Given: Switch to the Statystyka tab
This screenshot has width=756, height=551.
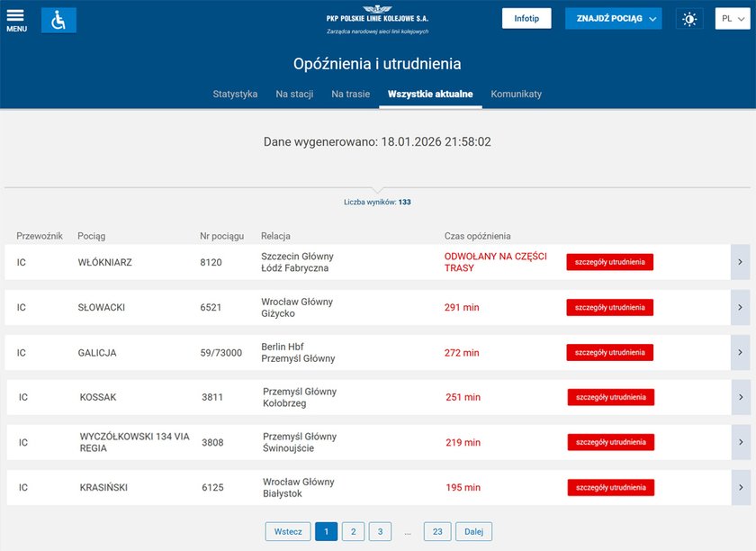Looking at the screenshot, I should pyautogui.click(x=235, y=95).
